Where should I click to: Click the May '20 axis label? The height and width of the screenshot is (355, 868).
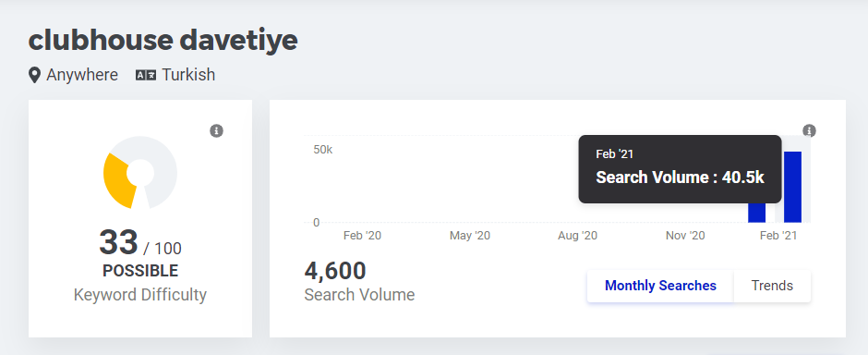click(470, 236)
